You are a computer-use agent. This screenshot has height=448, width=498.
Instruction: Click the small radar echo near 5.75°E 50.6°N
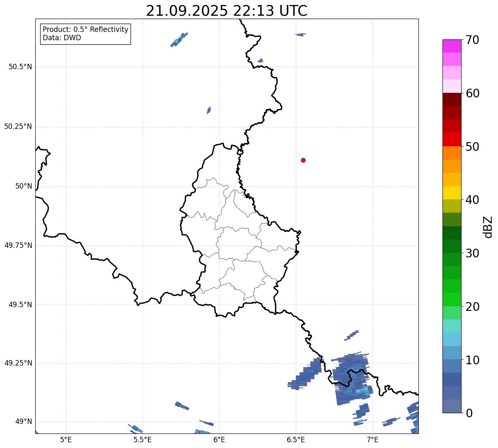point(179,40)
